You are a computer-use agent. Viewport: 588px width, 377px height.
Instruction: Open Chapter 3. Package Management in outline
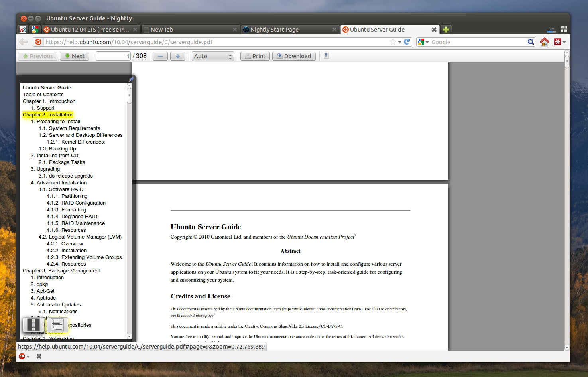point(61,271)
